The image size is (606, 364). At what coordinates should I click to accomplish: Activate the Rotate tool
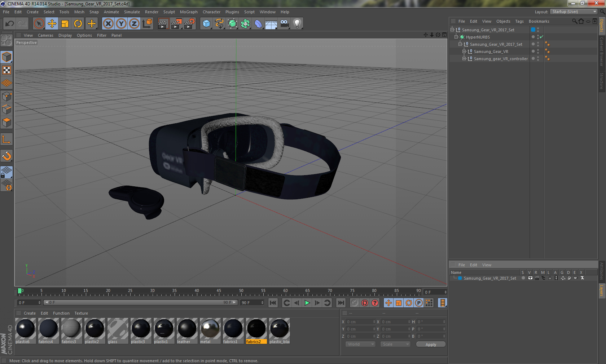[x=78, y=24]
